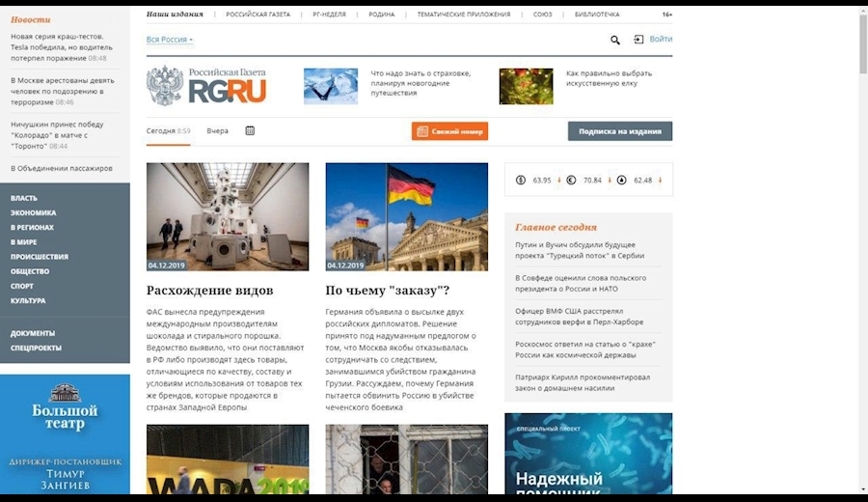Image resolution: width=868 pixels, height=502 pixels.
Task: Click the Подписка на издания button
Action: point(619,131)
